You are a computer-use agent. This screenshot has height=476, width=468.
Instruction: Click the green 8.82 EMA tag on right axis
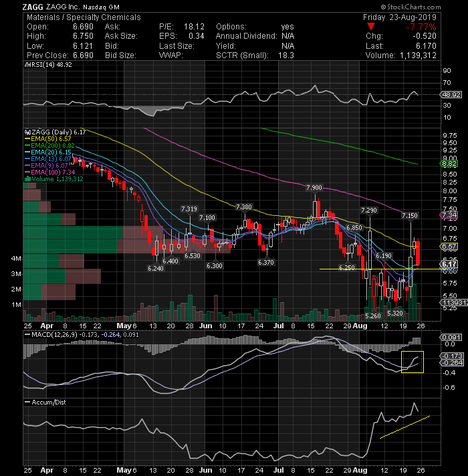(449, 164)
